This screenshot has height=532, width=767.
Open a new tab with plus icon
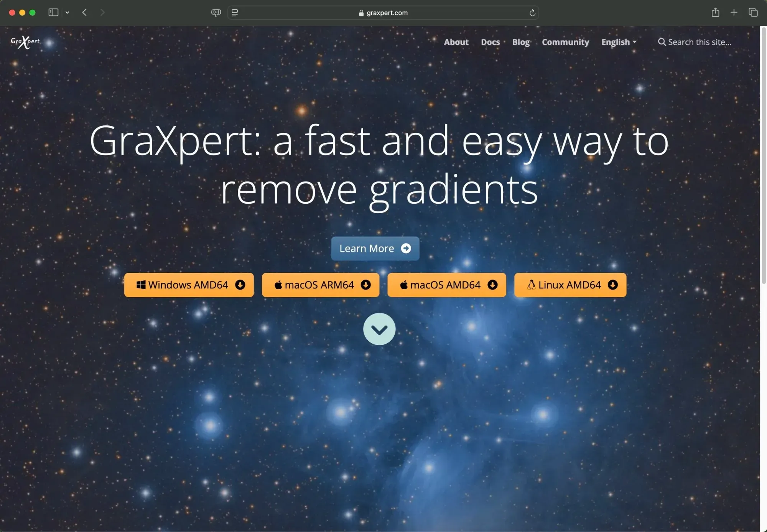[x=734, y=13]
